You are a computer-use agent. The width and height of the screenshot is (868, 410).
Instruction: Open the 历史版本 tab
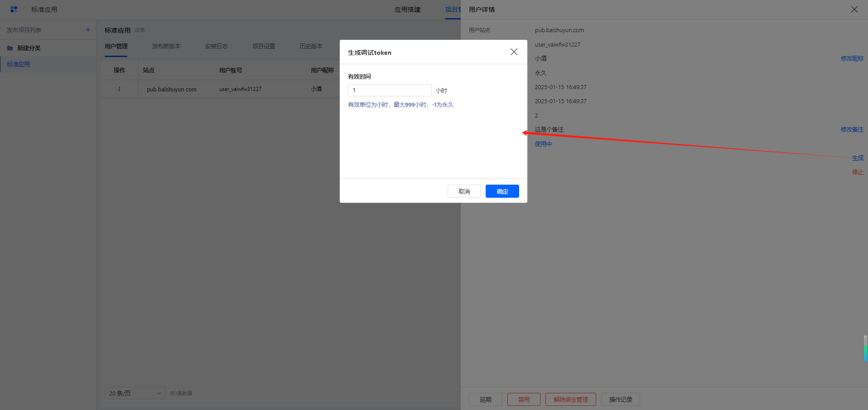coord(311,46)
